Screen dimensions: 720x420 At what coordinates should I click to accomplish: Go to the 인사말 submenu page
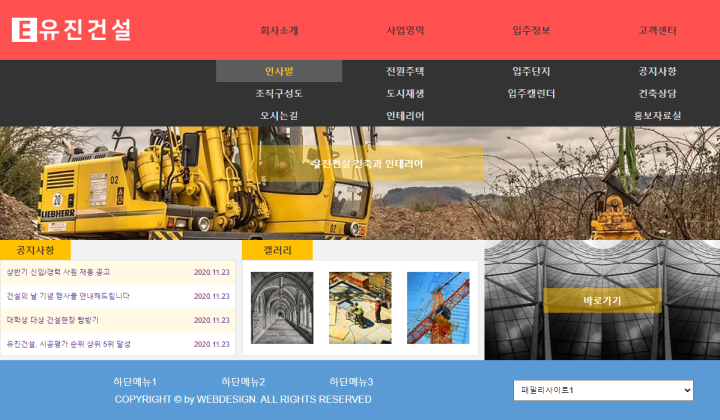tap(279, 71)
